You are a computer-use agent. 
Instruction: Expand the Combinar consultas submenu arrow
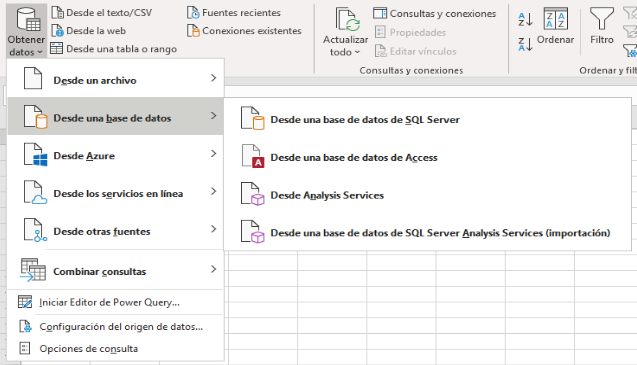point(214,269)
